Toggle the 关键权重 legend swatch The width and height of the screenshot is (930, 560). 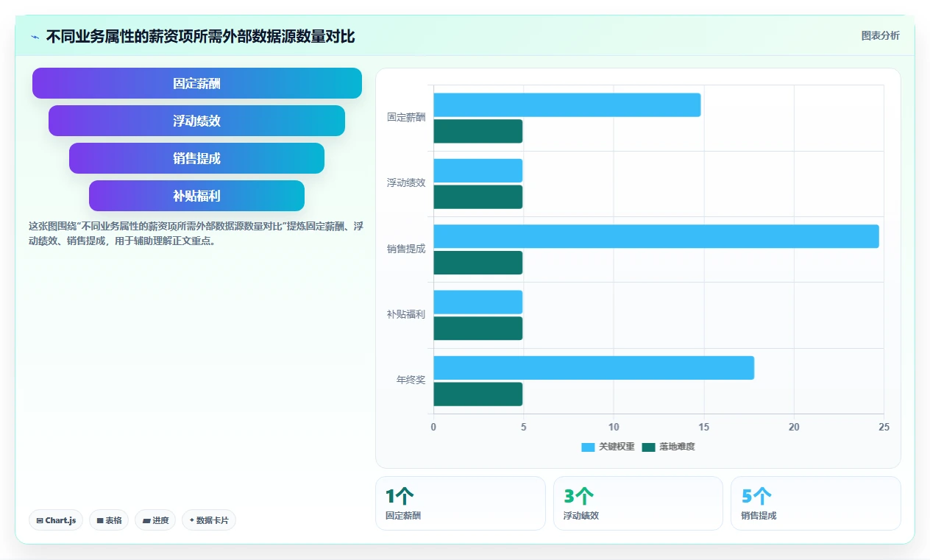click(x=588, y=447)
